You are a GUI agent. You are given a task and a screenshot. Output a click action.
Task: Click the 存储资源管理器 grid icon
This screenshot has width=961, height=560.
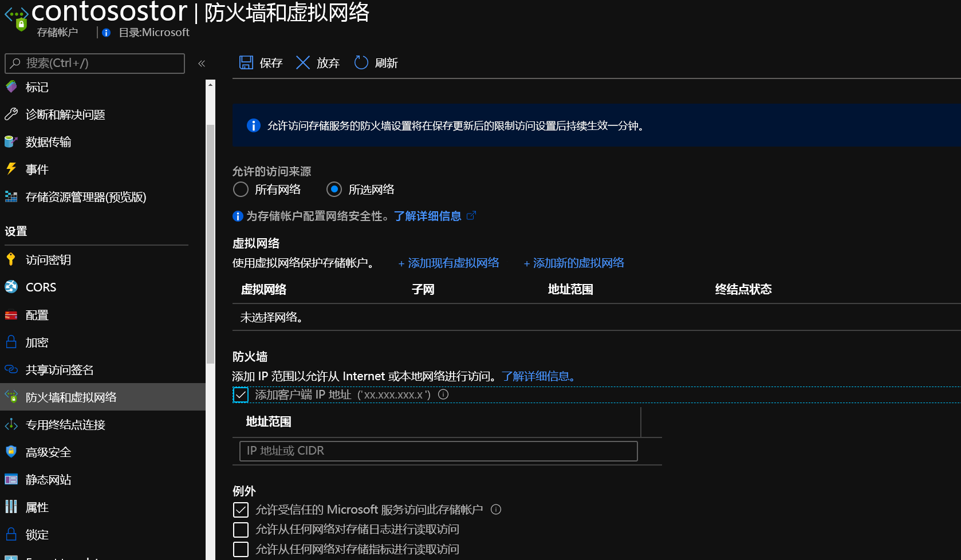click(x=11, y=196)
